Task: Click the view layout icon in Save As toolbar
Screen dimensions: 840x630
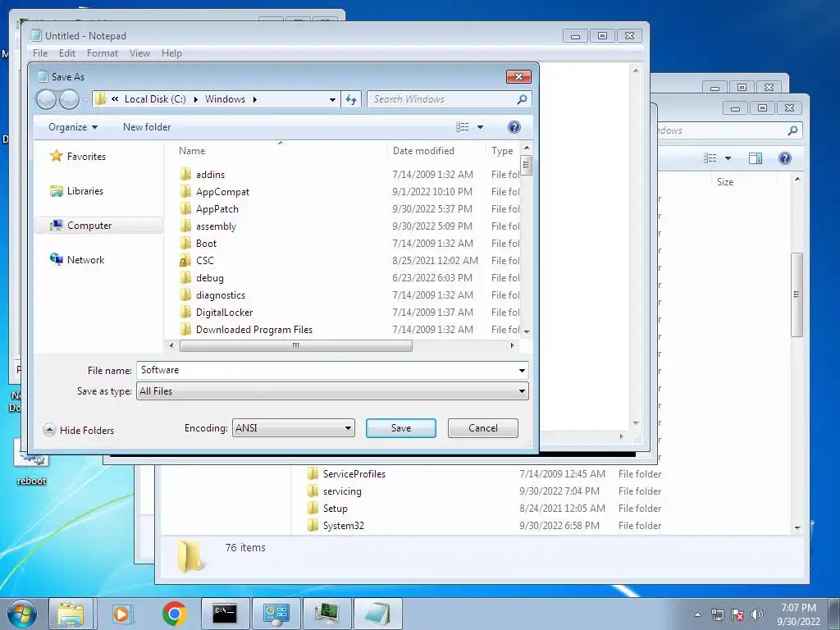Action: pos(463,127)
